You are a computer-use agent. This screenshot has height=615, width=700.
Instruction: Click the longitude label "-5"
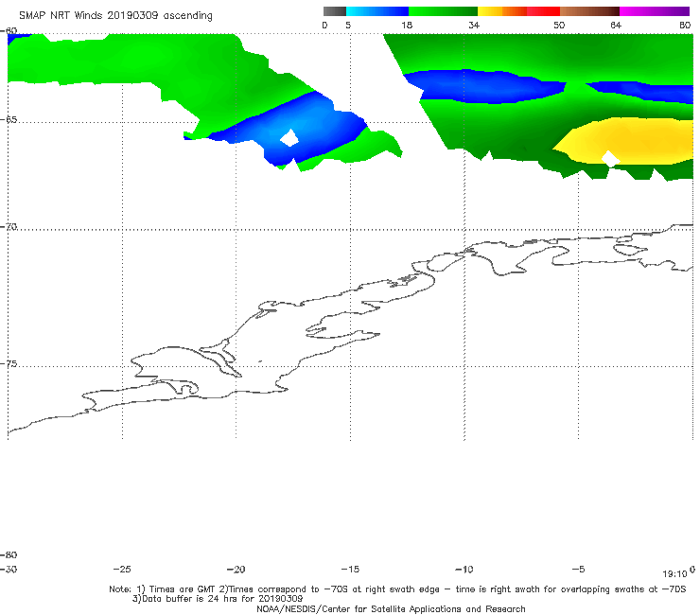coord(578,569)
